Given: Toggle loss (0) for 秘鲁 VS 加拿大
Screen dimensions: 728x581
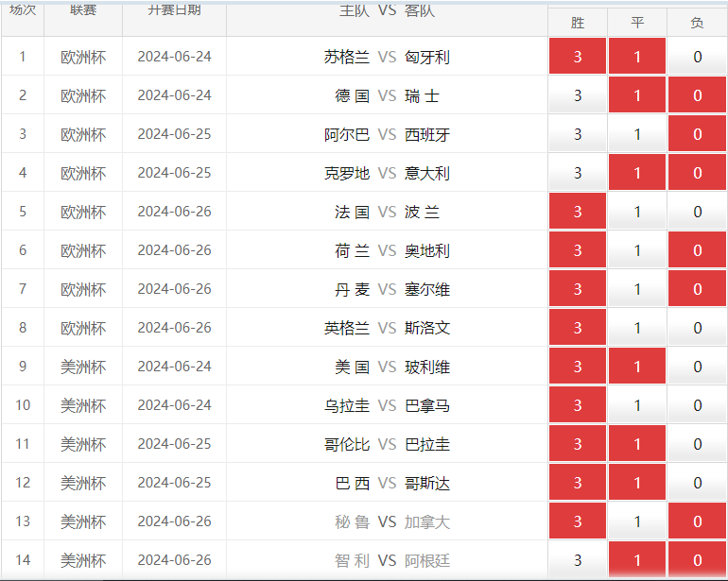Looking at the screenshot, I should tap(697, 521).
